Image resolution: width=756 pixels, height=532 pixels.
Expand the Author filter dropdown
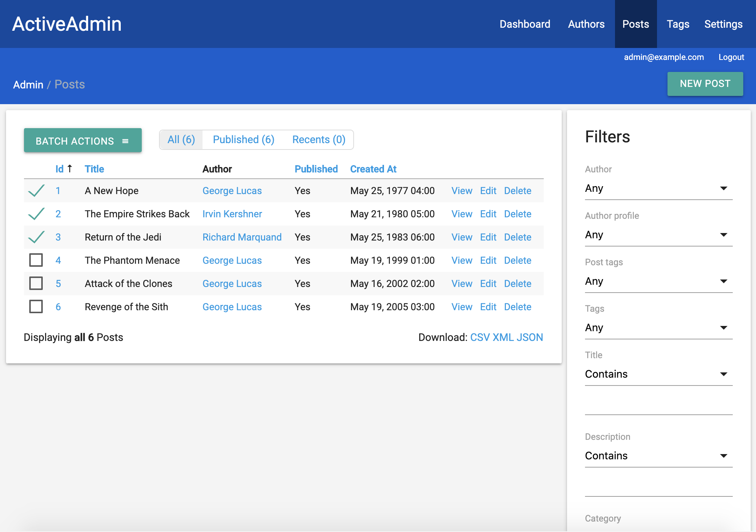pos(658,188)
